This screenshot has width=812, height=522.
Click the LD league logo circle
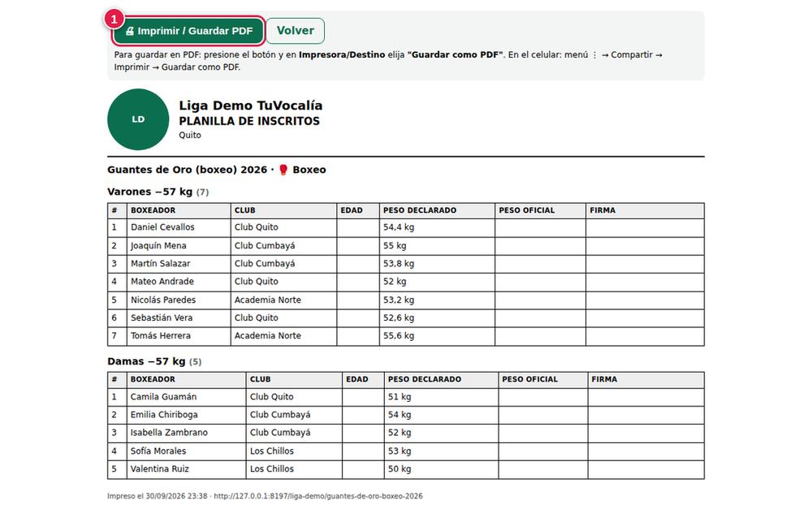pos(138,119)
